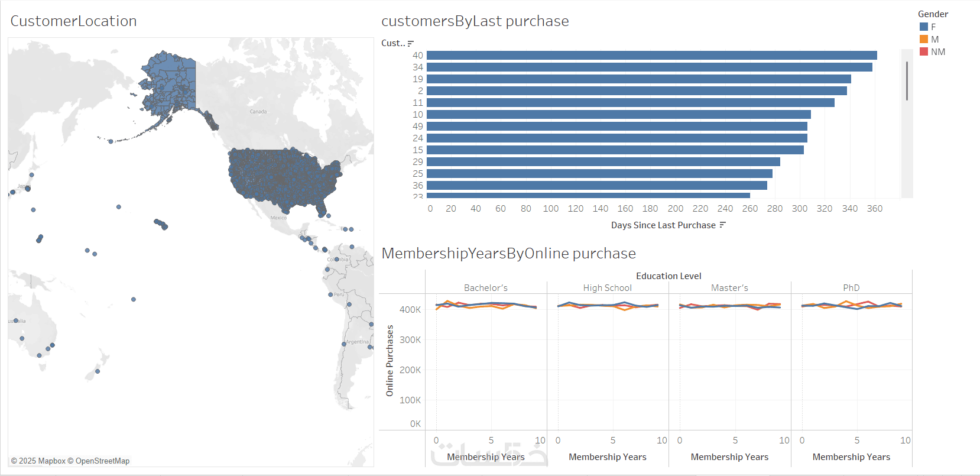Click the bar for customer 34
The image size is (980, 476).
point(649,67)
